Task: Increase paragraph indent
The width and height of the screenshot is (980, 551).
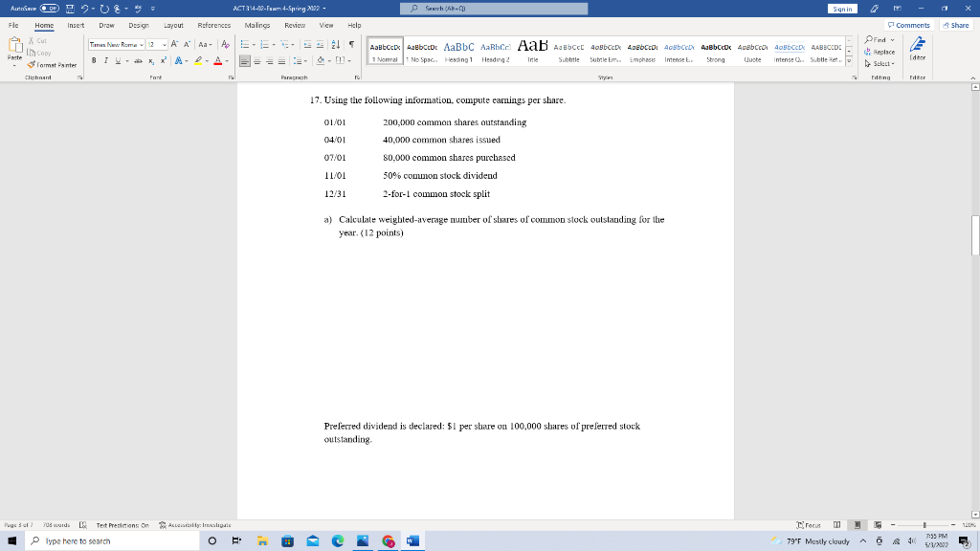Action: 320,44
